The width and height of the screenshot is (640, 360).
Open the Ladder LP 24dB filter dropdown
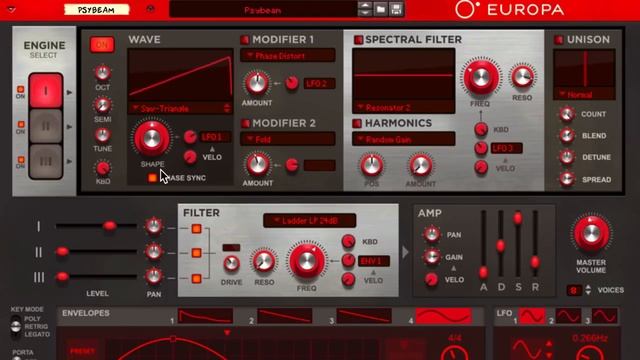coord(309,221)
